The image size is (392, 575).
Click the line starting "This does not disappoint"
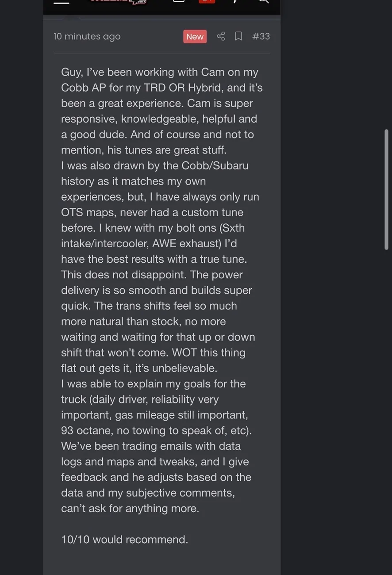152,274
